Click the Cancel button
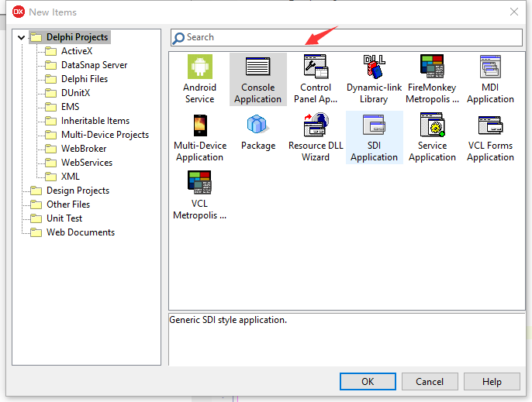This screenshot has width=532, height=402. 430,382
